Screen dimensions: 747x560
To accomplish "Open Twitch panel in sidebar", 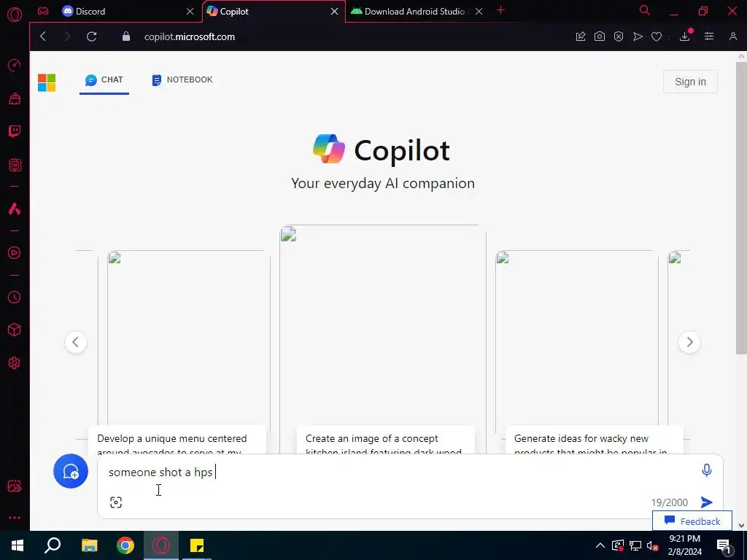I will coord(15,131).
